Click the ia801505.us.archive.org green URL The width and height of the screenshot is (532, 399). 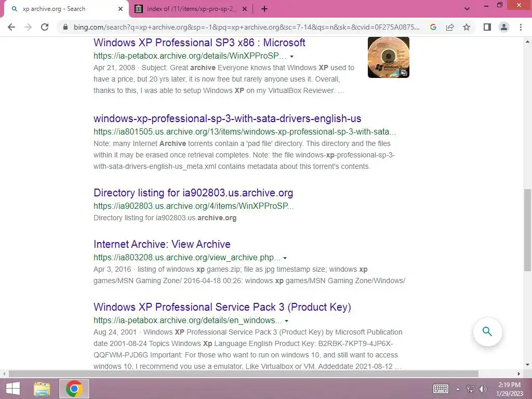pos(245,131)
